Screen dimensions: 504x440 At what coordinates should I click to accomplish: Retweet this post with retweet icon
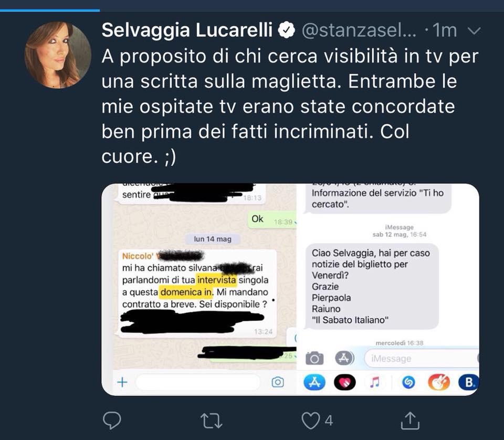pos(211,421)
